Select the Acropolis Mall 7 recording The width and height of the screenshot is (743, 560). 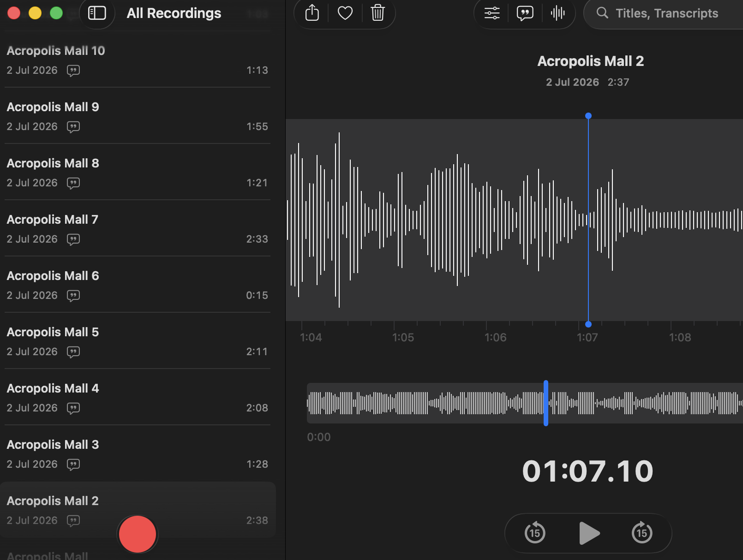pyautogui.click(x=138, y=229)
